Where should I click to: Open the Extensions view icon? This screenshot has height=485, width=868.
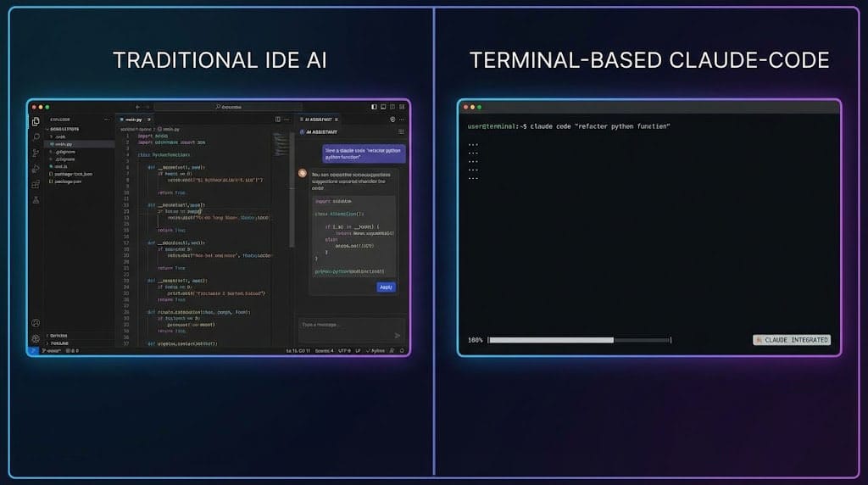(x=36, y=184)
